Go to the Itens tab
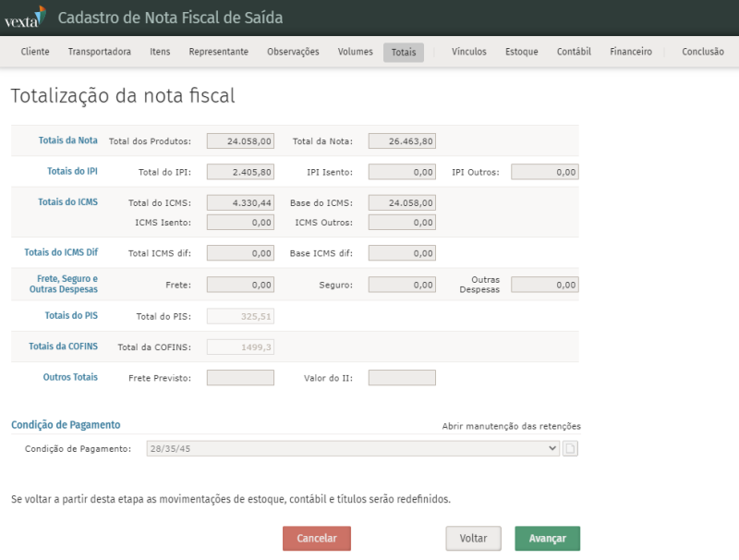 [160, 52]
